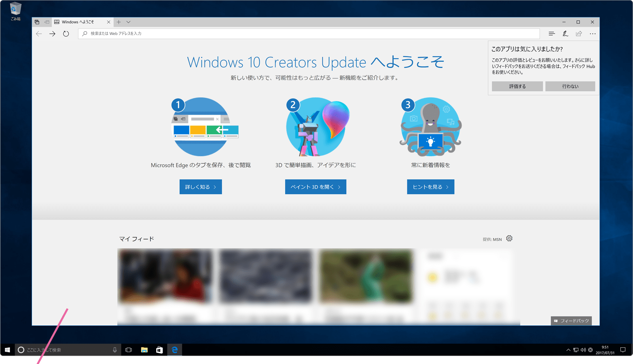Click the ヒントを見る button
The width and height of the screenshot is (633, 364).
pyautogui.click(x=430, y=187)
